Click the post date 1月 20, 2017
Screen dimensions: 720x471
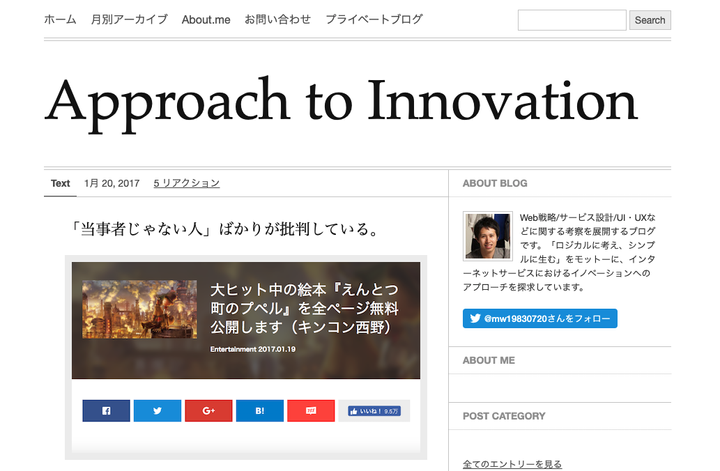[x=112, y=183]
